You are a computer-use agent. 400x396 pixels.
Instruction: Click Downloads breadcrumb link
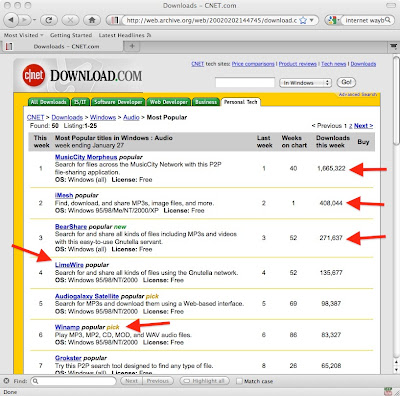tap(67, 117)
